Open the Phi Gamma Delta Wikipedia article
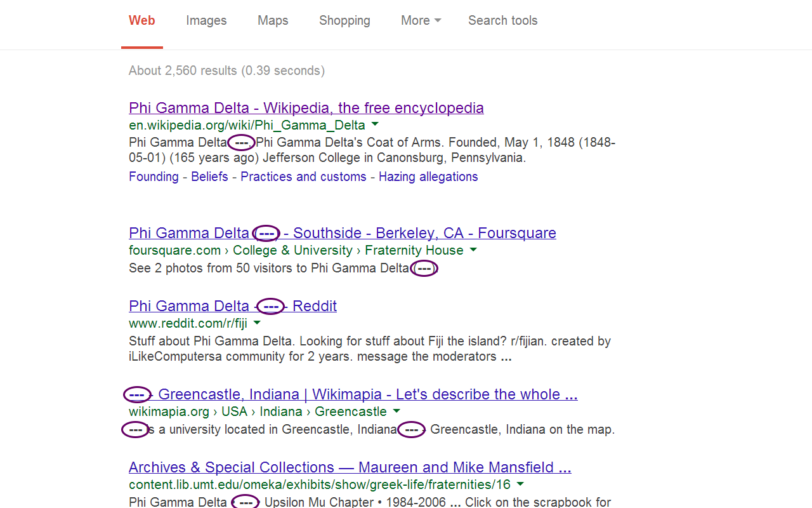The width and height of the screenshot is (812, 508). pos(306,108)
